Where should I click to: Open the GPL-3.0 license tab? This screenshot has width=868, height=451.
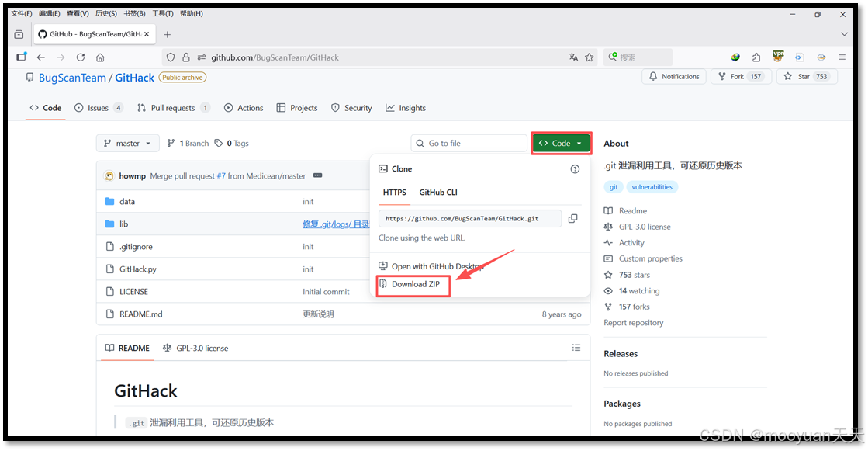point(195,348)
